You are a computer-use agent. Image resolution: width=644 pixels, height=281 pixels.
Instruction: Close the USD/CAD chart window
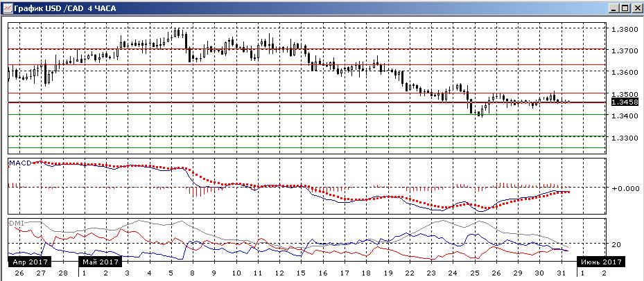point(636,8)
